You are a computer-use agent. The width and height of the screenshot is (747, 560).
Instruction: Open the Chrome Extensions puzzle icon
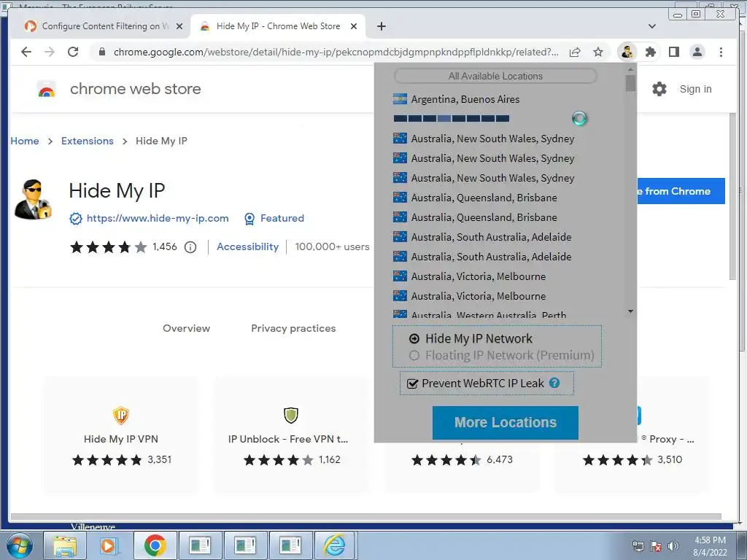(x=650, y=52)
